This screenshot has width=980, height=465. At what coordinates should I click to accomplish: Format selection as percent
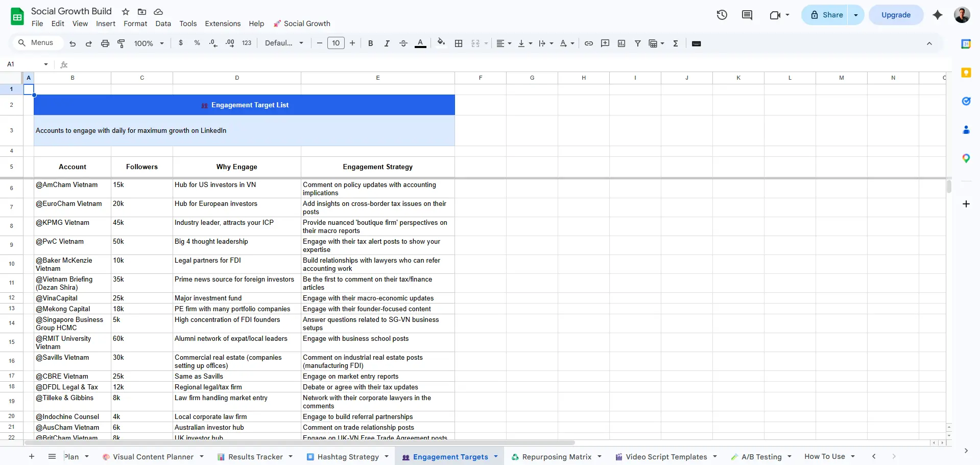click(197, 43)
